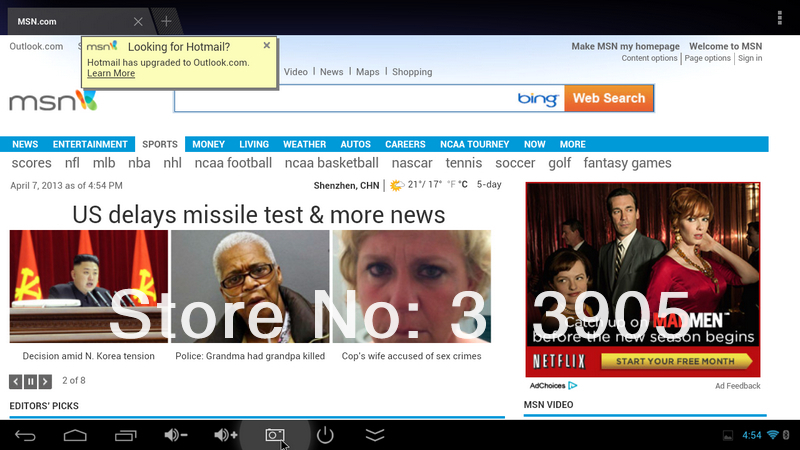This screenshot has width=800, height=450.
Task: Check the Wi-Fi status icon
Action: click(x=772, y=435)
